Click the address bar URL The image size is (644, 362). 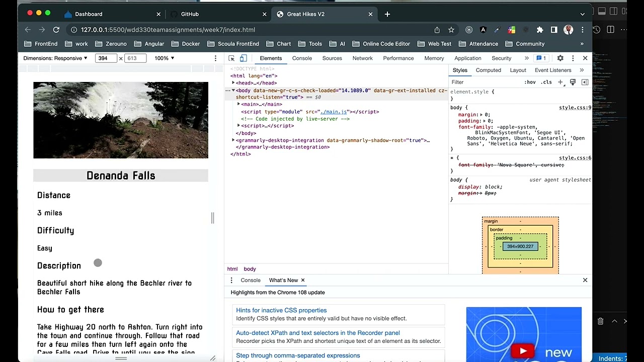point(168,30)
